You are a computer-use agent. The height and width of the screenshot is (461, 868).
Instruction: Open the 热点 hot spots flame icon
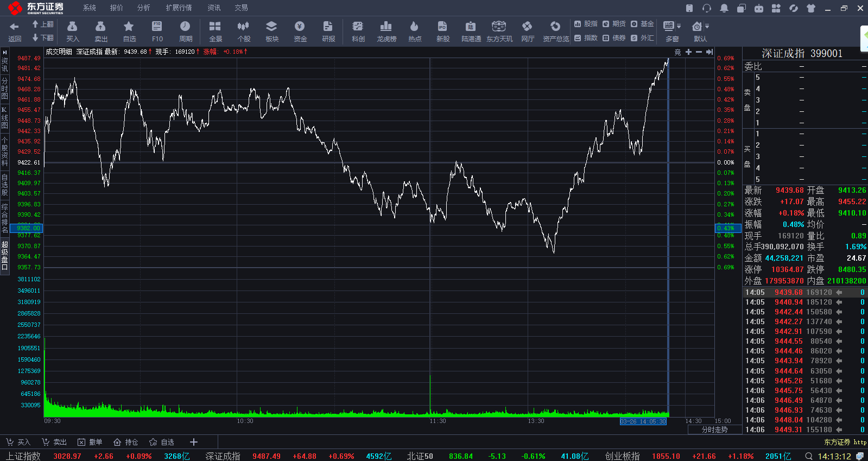coord(415,31)
